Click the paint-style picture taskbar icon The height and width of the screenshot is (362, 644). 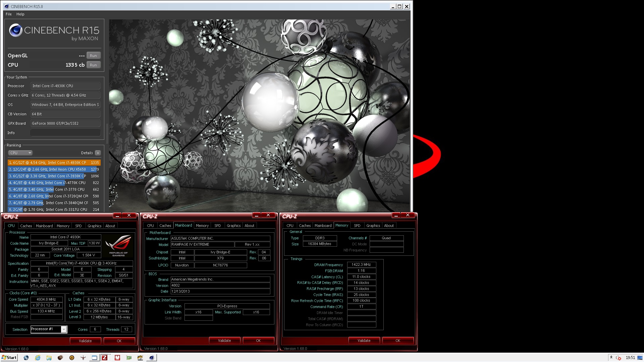pos(140,358)
